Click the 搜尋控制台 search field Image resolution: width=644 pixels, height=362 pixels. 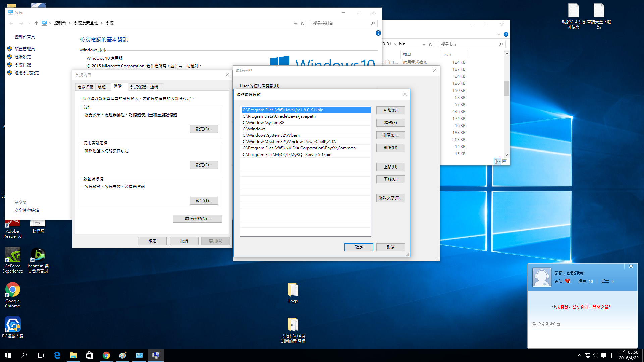[343, 23]
